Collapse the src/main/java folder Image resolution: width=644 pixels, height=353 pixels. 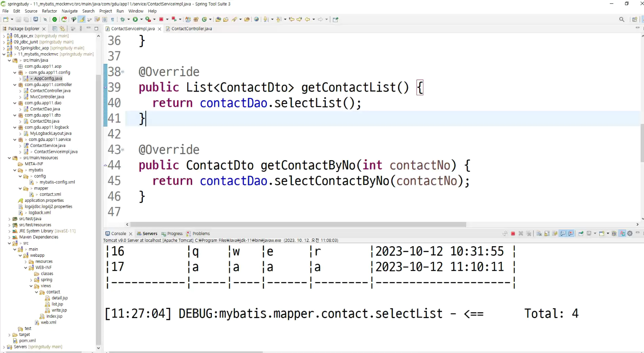pos(9,60)
